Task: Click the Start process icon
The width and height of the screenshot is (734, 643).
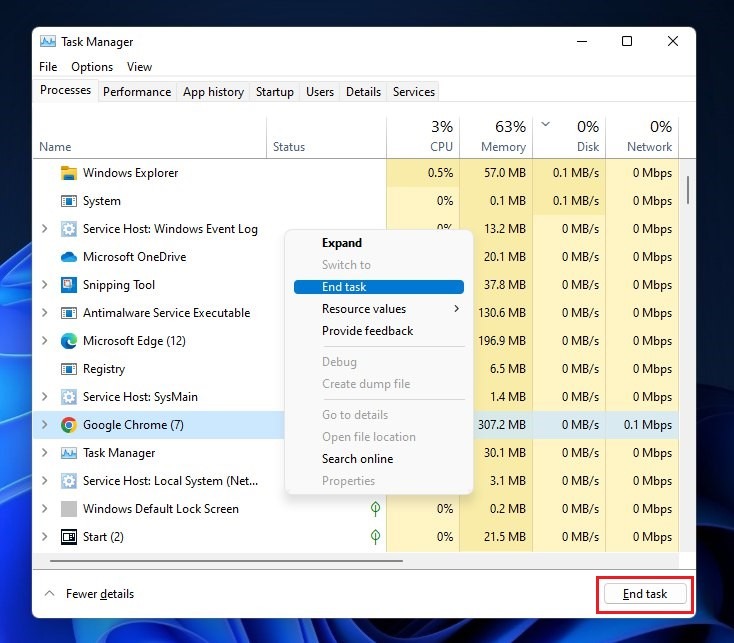Action: point(69,537)
